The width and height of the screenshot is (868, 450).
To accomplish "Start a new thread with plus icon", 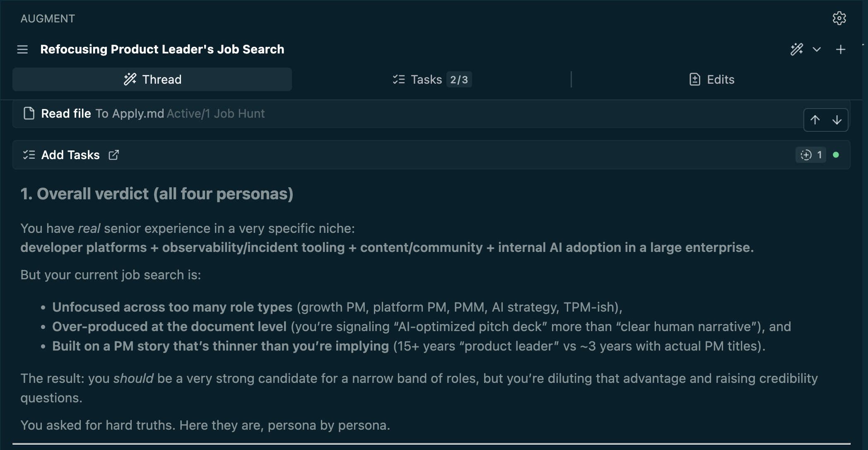I will (841, 50).
